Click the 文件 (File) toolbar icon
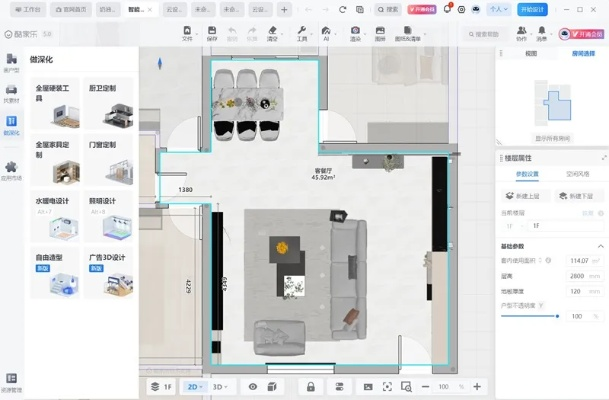The width and height of the screenshot is (609, 400). (x=186, y=33)
